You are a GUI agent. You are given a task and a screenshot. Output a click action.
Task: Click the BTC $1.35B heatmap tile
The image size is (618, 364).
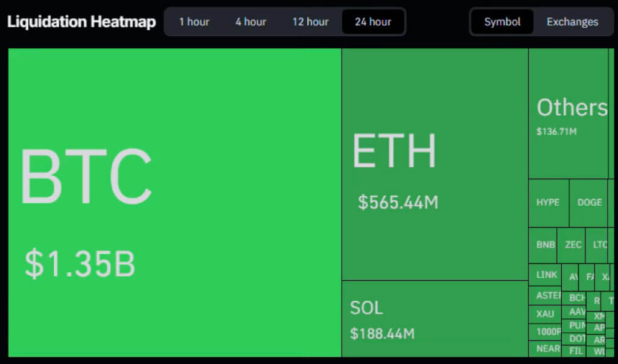pos(175,203)
